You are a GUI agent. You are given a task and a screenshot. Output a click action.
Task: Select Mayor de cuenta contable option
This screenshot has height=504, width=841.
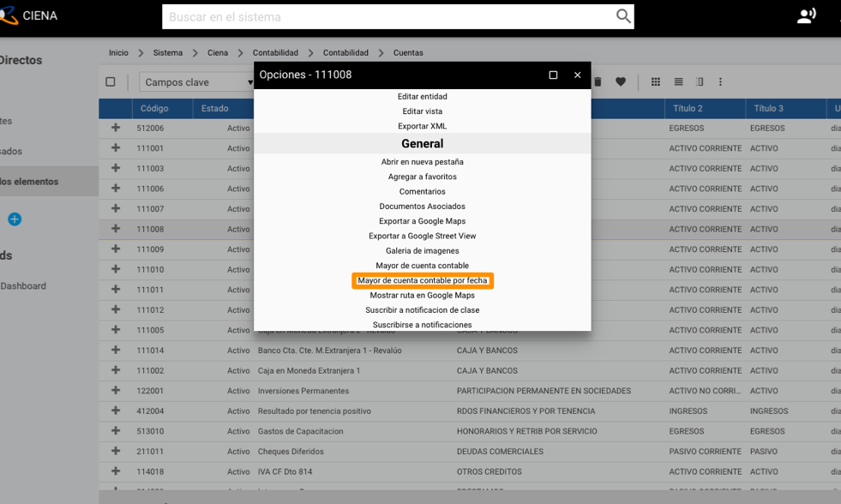tap(422, 266)
